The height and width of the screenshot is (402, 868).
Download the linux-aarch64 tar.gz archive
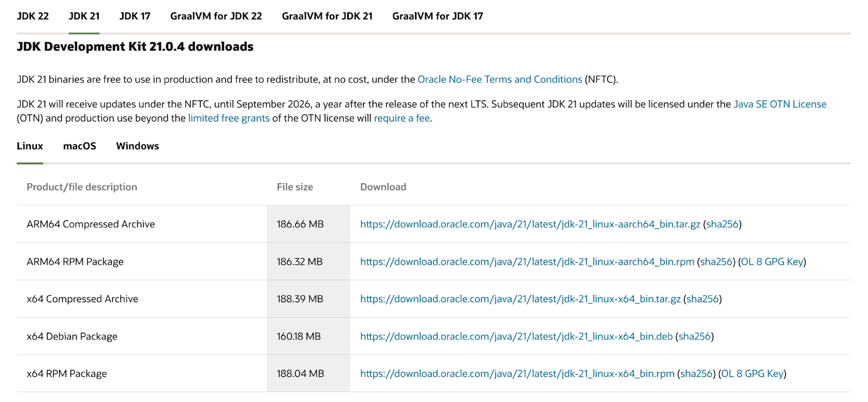click(x=530, y=224)
